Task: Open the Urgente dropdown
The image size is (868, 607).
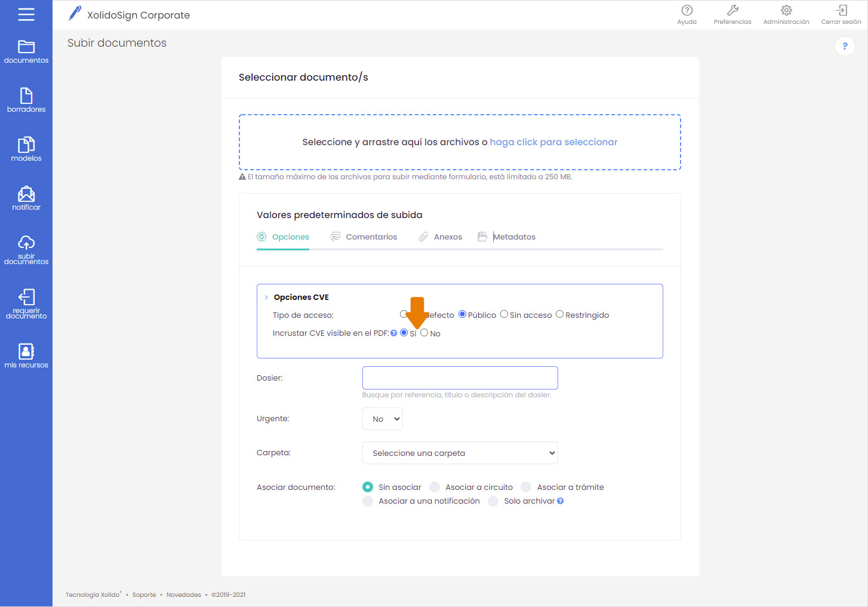Action: pyautogui.click(x=383, y=419)
